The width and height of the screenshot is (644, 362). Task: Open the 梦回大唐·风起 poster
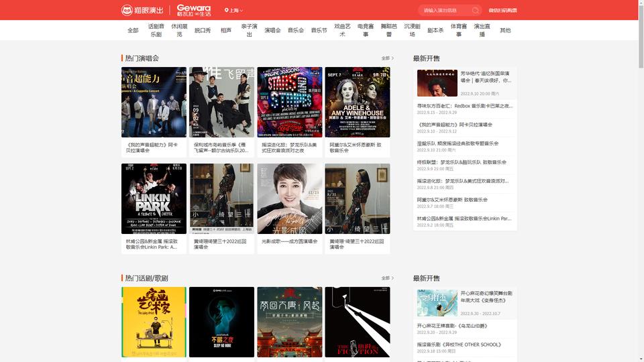coord(290,322)
